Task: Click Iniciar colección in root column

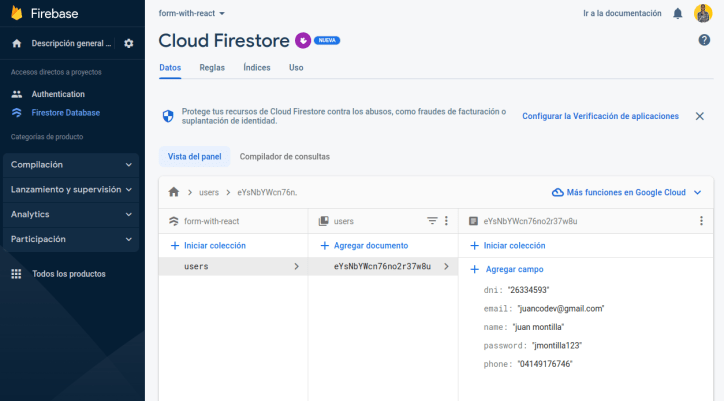Action: click(208, 246)
